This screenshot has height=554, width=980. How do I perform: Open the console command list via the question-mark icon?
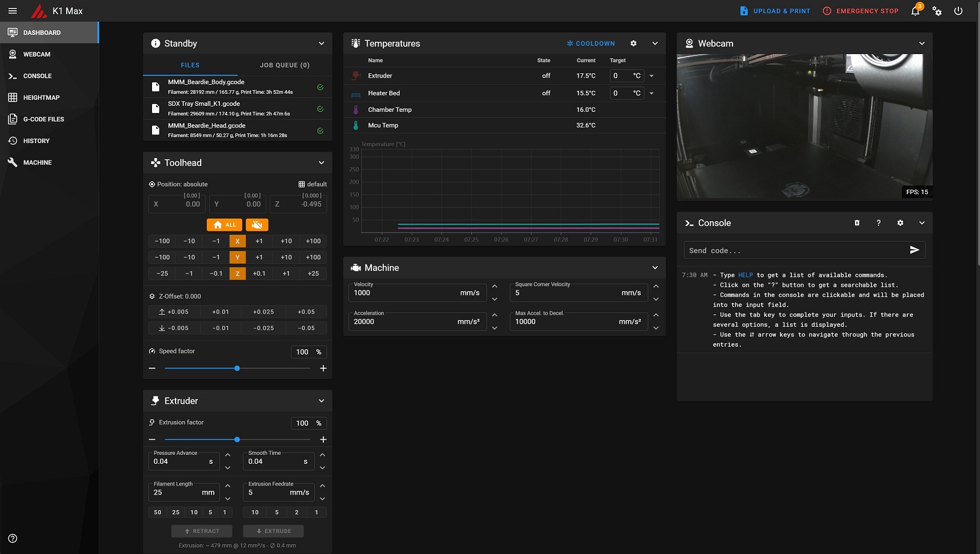click(x=878, y=223)
